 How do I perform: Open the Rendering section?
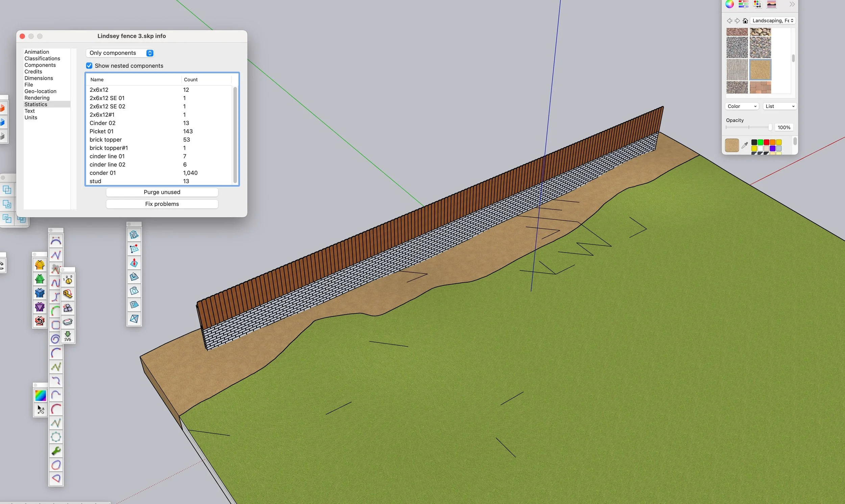(x=37, y=98)
